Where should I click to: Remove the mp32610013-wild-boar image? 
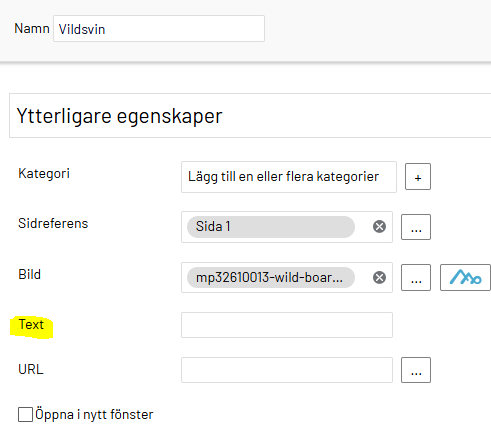tap(379, 278)
